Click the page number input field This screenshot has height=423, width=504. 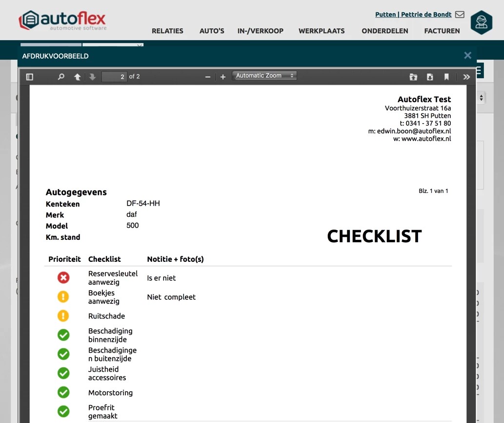click(x=114, y=77)
